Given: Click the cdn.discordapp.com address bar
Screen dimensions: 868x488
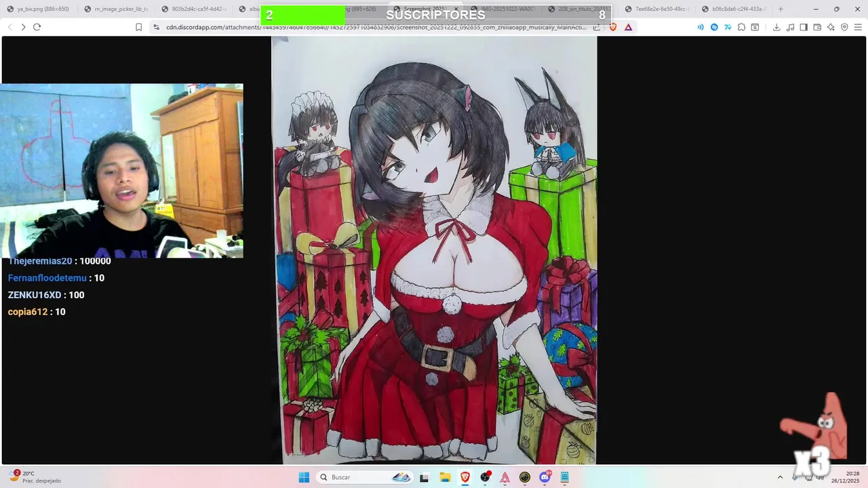Looking at the screenshot, I should (x=376, y=27).
